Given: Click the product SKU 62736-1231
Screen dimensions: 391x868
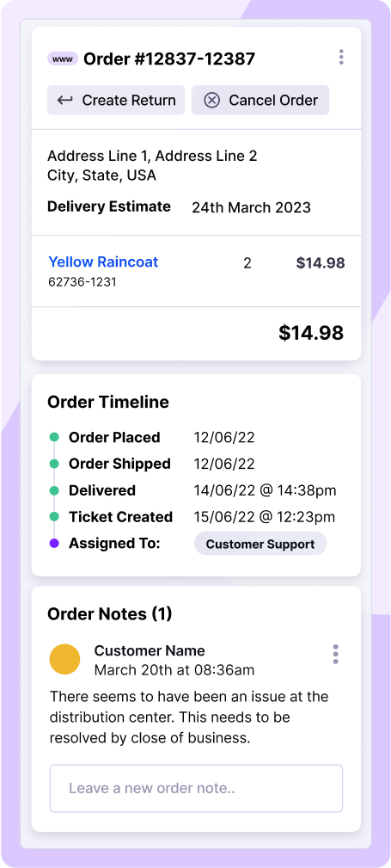Looking at the screenshot, I should 82,282.
